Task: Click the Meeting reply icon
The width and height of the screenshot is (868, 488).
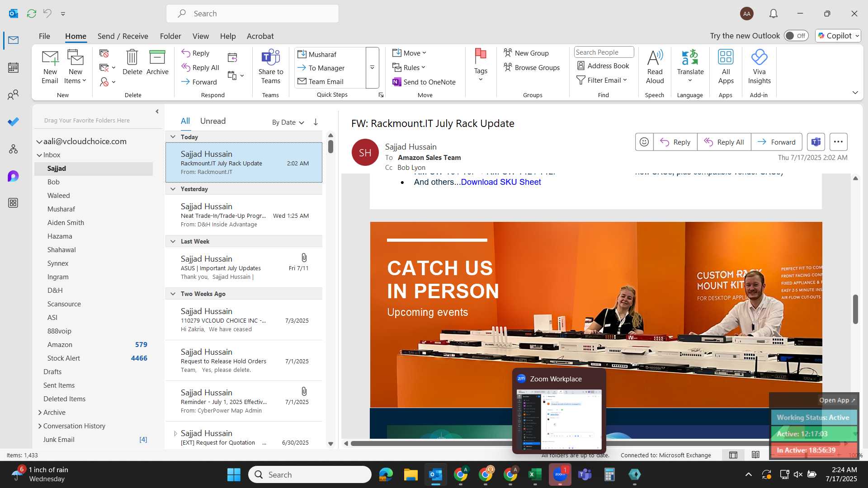Action: (x=232, y=57)
